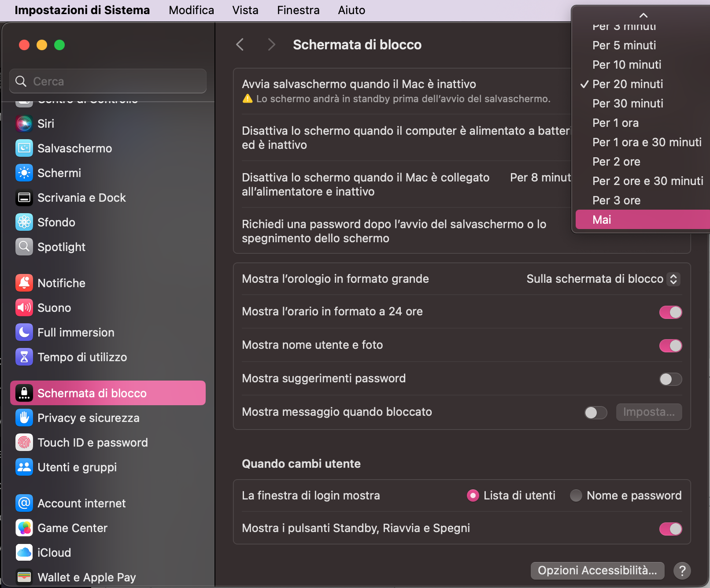Screen dimensions: 710x588
Task: Open the Tempo di utilizzo pane
Action: pos(108,357)
